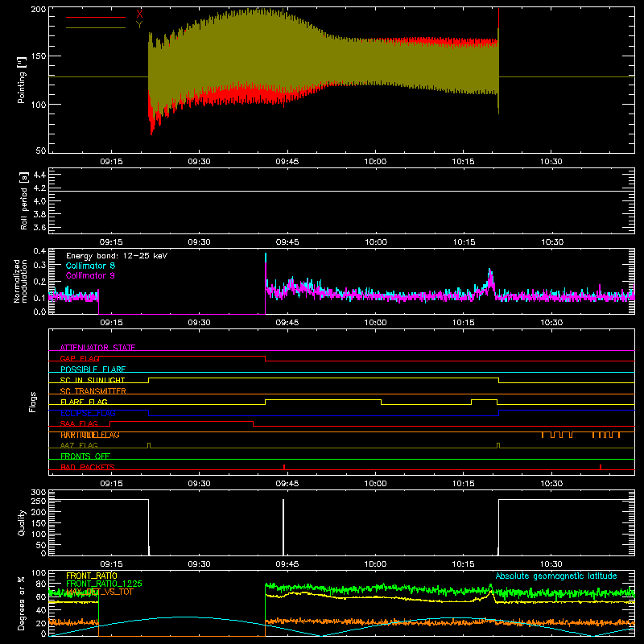Click the 250 tick on Quality axis
Screen dimensions: 644x644
point(38,501)
